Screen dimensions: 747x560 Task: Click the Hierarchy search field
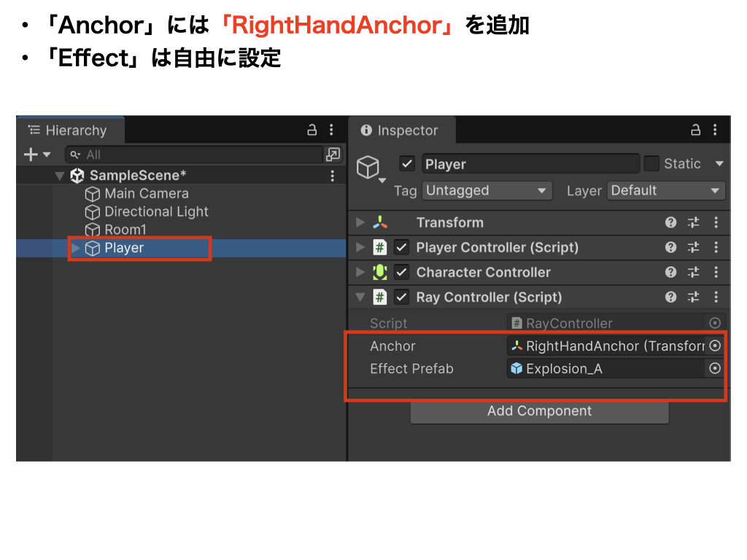click(197, 155)
